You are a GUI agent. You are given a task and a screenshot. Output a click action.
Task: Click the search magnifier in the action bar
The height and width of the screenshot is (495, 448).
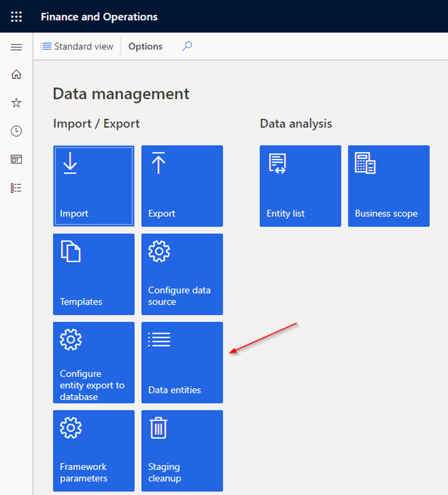point(187,47)
